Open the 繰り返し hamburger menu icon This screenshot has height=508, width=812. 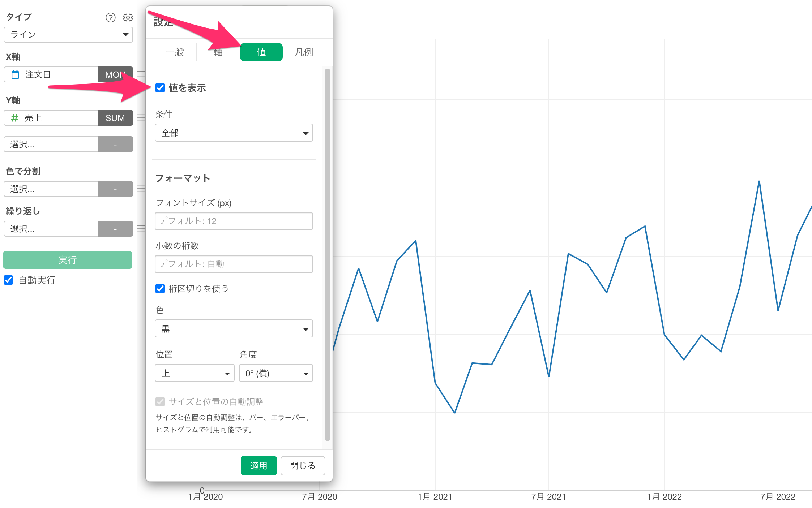(141, 228)
